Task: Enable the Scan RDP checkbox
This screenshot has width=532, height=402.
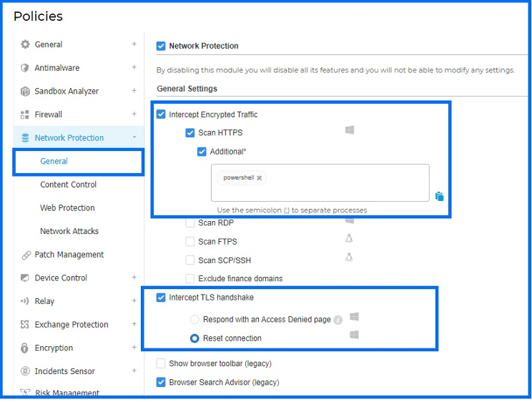Action: tap(190, 222)
